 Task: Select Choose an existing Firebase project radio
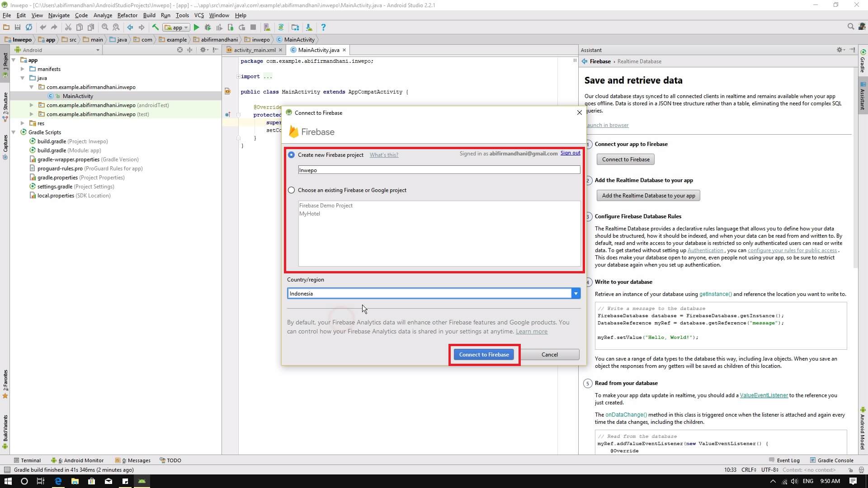click(x=292, y=190)
